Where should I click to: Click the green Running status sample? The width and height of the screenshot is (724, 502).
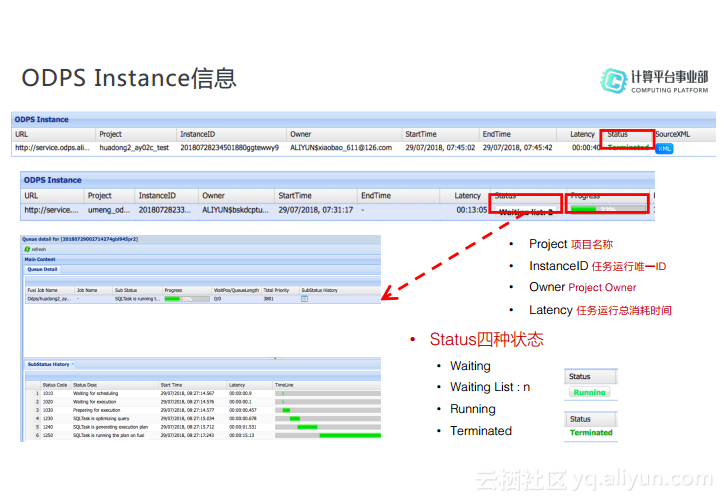pos(589,392)
